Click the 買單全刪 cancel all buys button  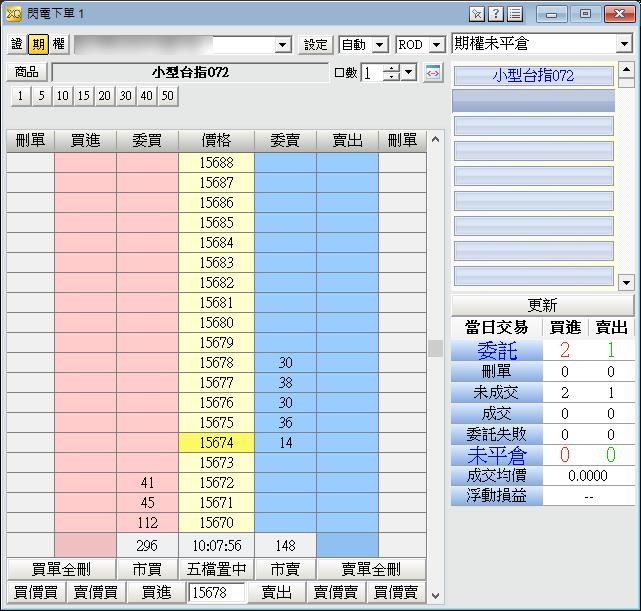click(62, 569)
